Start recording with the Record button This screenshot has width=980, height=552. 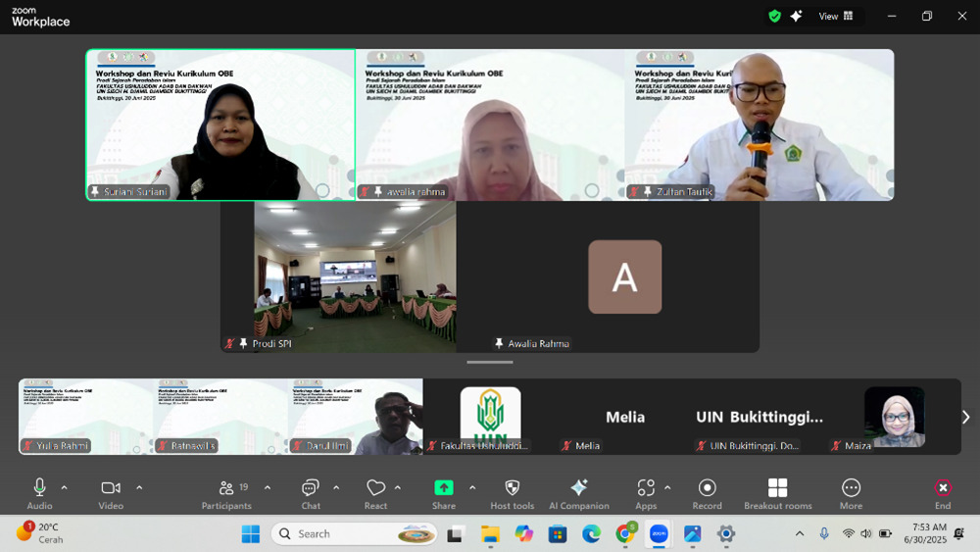point(707,488)
